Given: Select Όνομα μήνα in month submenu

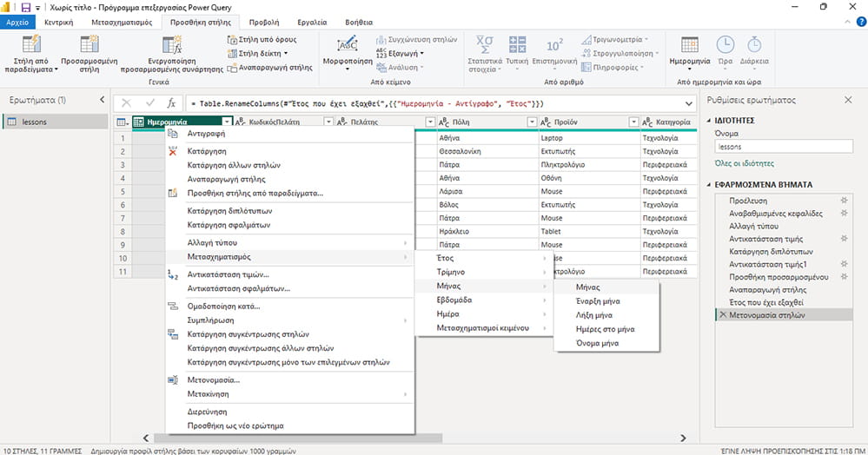Looking at the screenshot, I should click(x=606, y=343).
